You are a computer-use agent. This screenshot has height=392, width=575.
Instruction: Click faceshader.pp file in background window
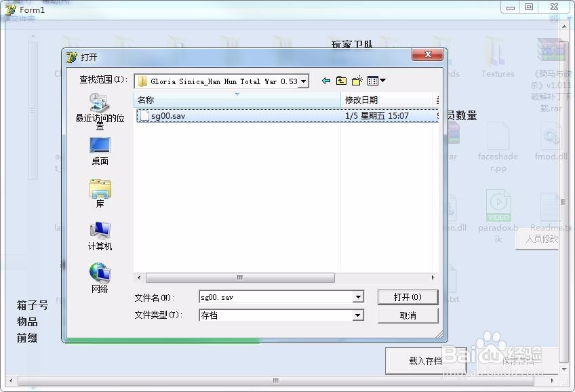pyautogui.click(x=498, y=147)
